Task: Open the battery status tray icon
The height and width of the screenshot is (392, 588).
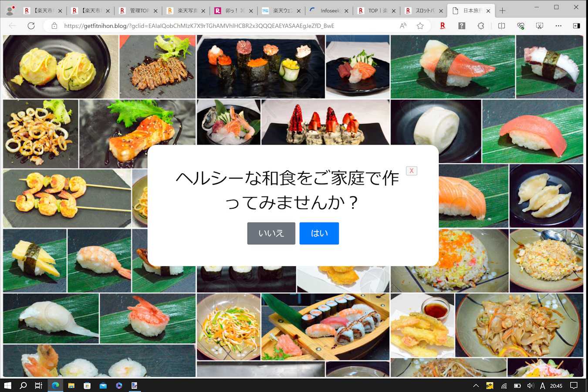Action: point(517,385)
